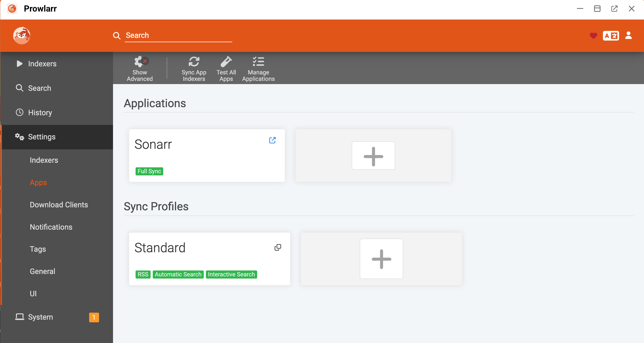This screenshot has width=644, height=343.
Task: Open the History page
Action: [40, 113]
